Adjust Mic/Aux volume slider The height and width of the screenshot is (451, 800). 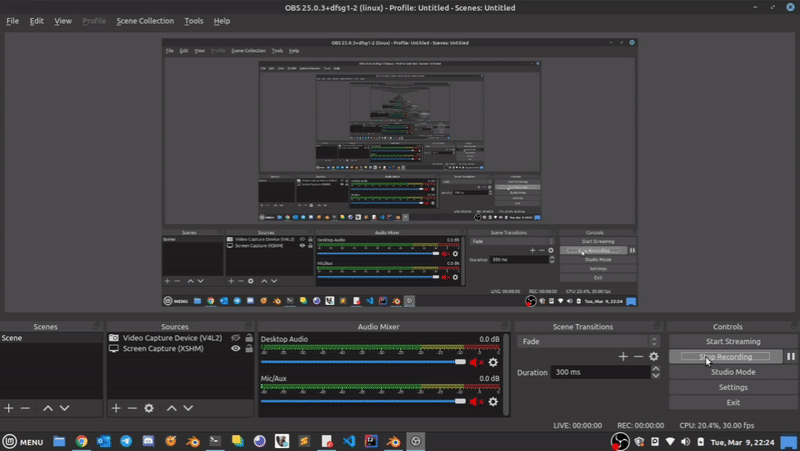(363, 402)
